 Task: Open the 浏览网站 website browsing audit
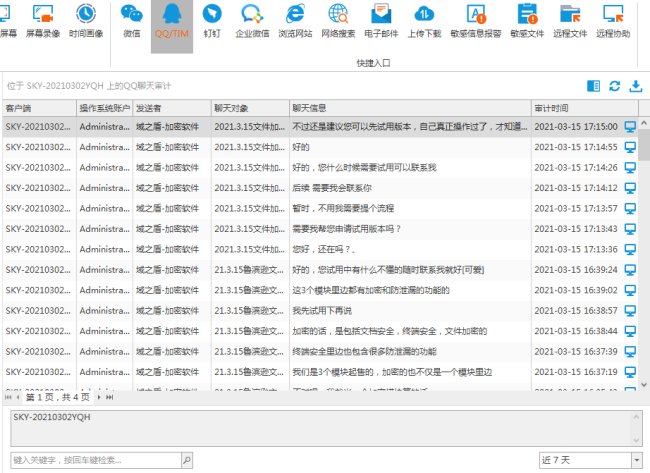point(295,21)
